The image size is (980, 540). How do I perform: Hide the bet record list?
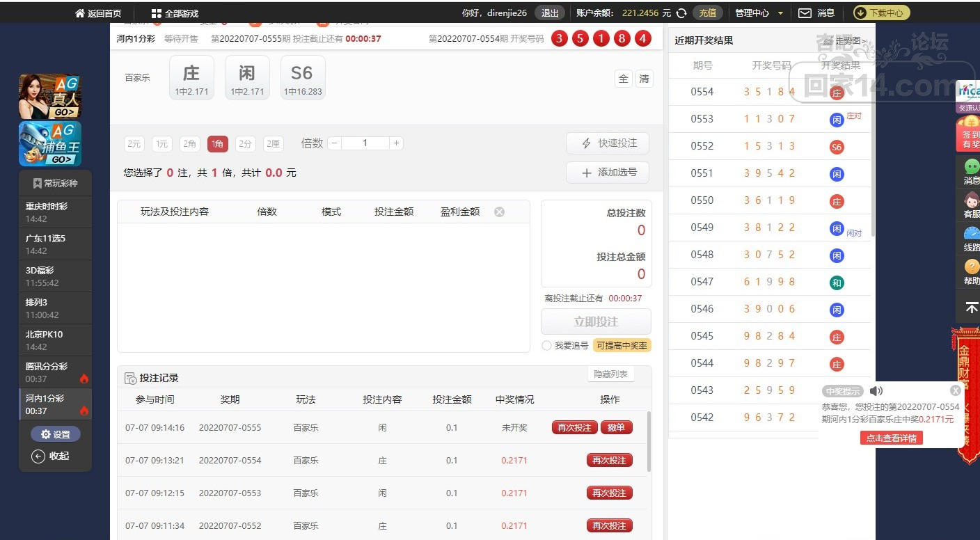click(610, 374)
